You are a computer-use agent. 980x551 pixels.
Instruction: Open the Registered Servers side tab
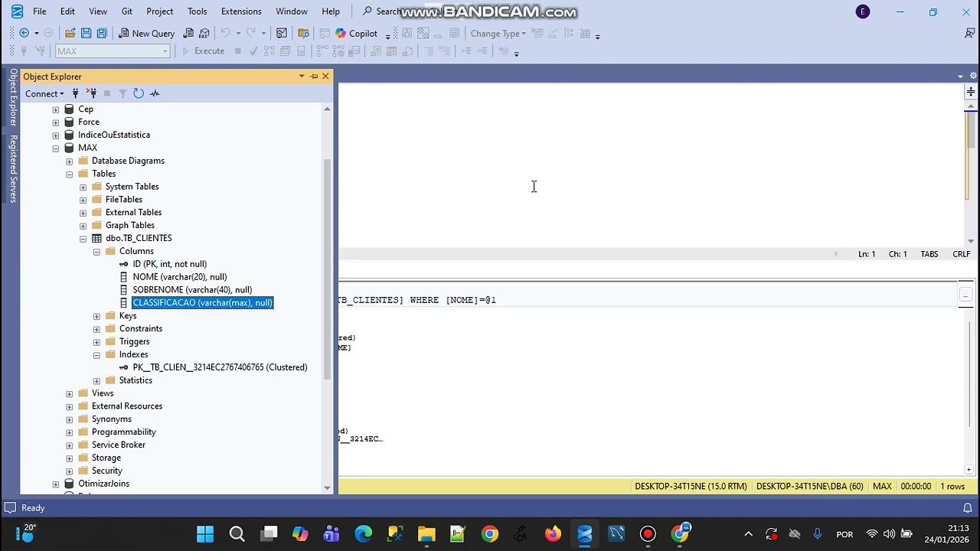coord(13,169)
